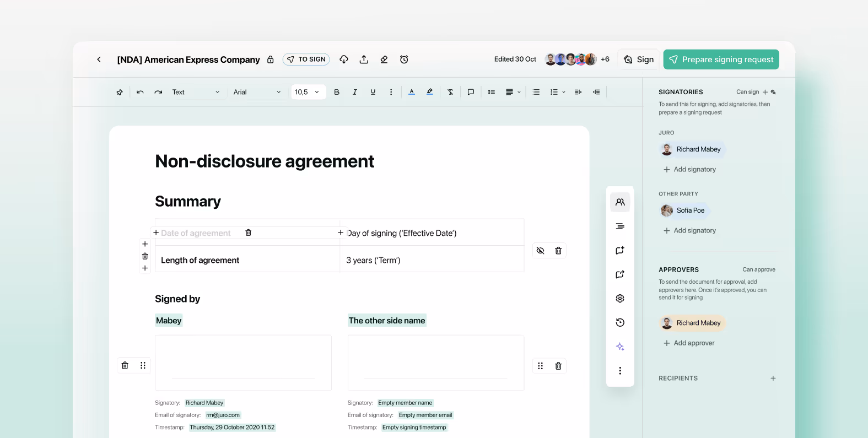Clear text formatting

coord(450,92)
